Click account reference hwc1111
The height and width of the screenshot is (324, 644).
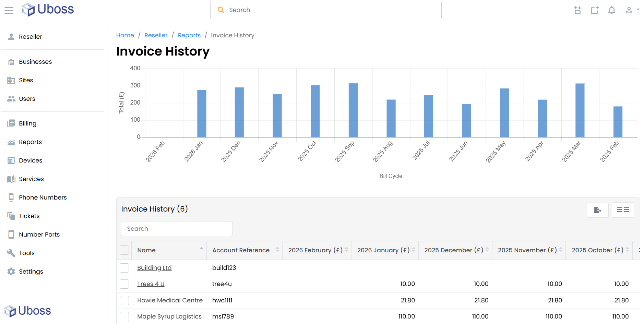pyautogui.click(x=222, y=300)
